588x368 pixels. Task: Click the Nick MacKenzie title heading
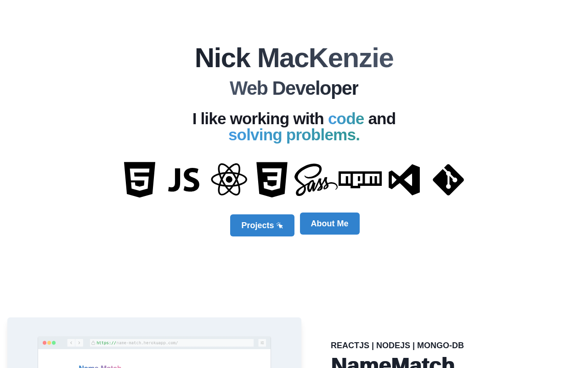[294, 58]
